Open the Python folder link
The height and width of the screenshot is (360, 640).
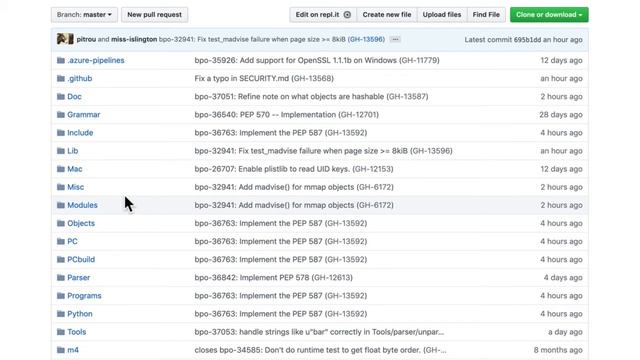pos(80,314)
